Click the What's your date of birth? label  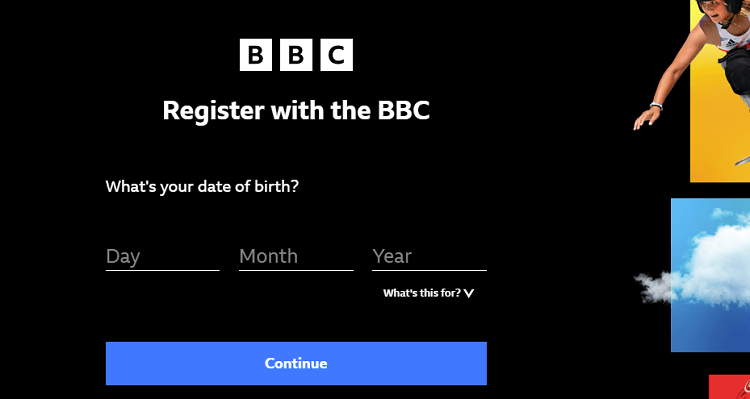pos(202,186)
